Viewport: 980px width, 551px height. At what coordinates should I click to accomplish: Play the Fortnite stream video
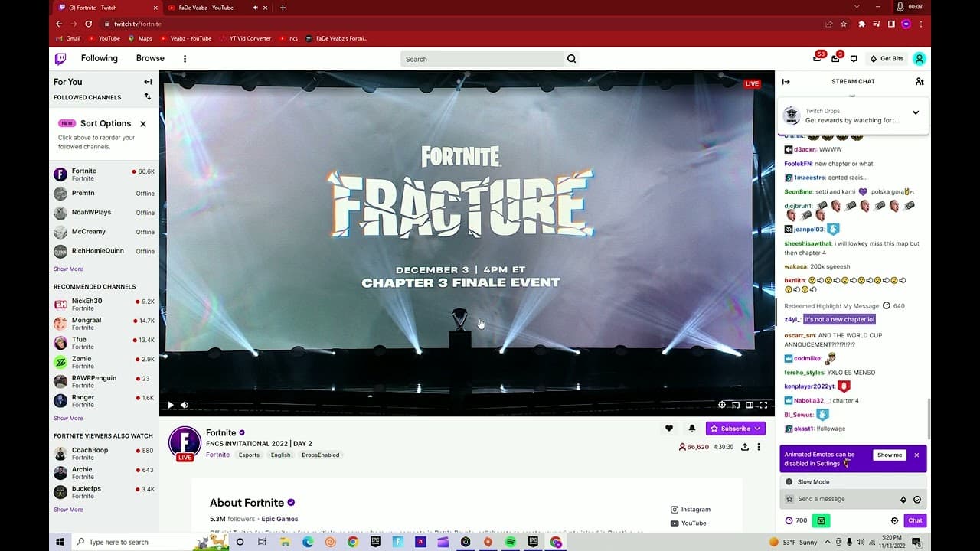click(x=171, y=405)
